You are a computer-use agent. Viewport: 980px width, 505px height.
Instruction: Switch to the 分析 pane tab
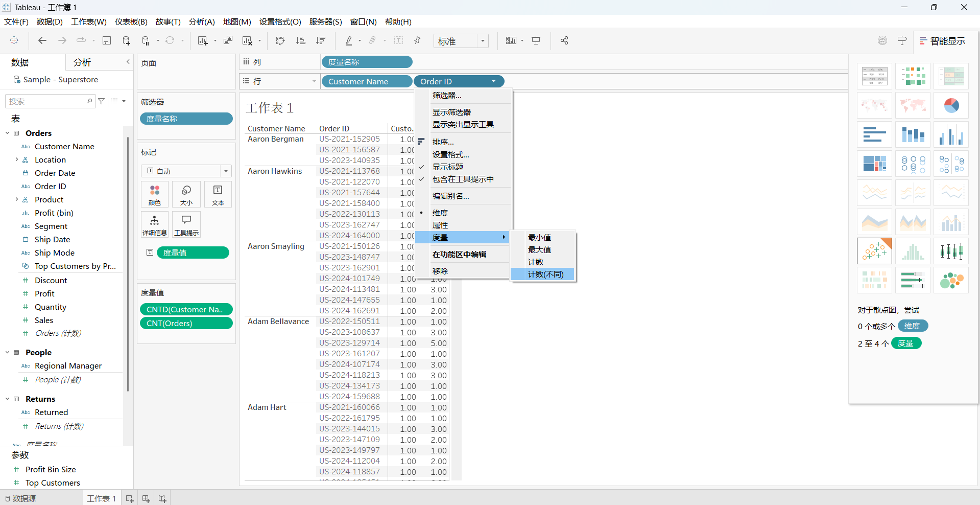click(x=82, y=62)
